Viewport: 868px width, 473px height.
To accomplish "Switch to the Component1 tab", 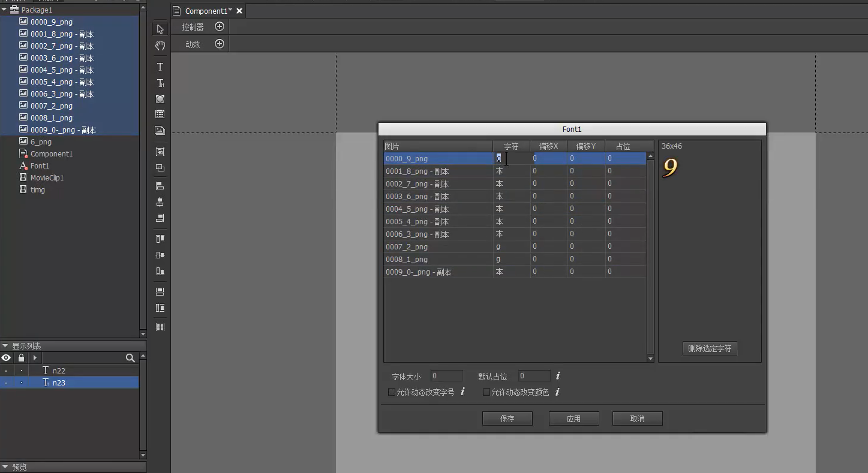I will 207,10.
